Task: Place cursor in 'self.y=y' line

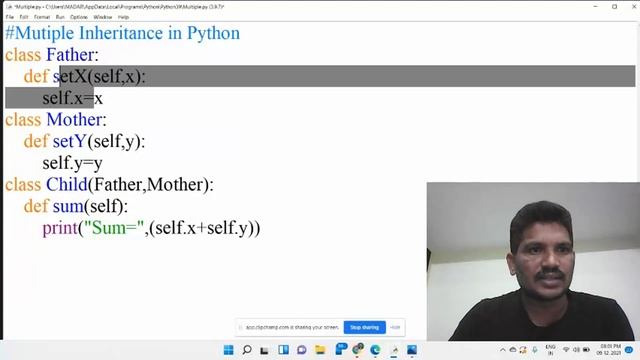Action: tap(73, 163)
